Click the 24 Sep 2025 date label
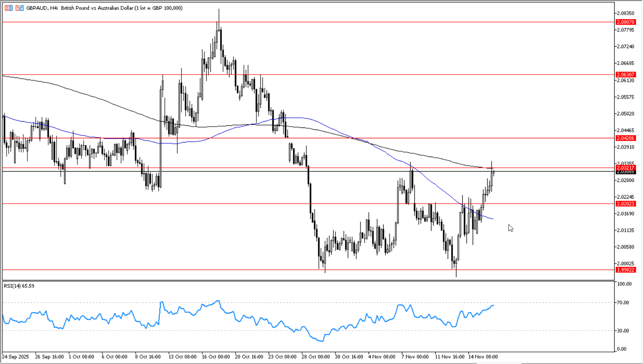This screenshot has height=364, width=643. click(x=16, y=357)
